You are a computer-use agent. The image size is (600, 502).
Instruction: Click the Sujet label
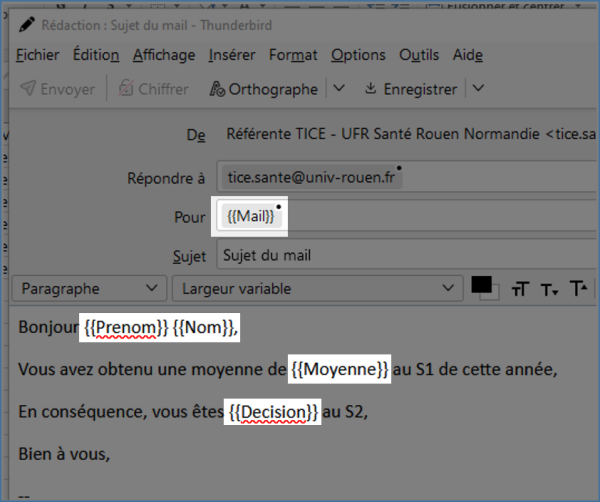(x=189, y=256)
